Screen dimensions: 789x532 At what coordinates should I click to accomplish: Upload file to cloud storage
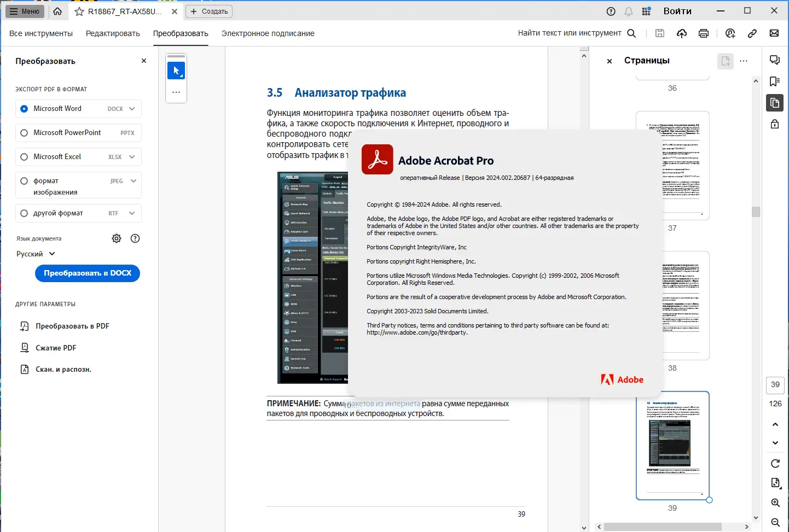682,33
